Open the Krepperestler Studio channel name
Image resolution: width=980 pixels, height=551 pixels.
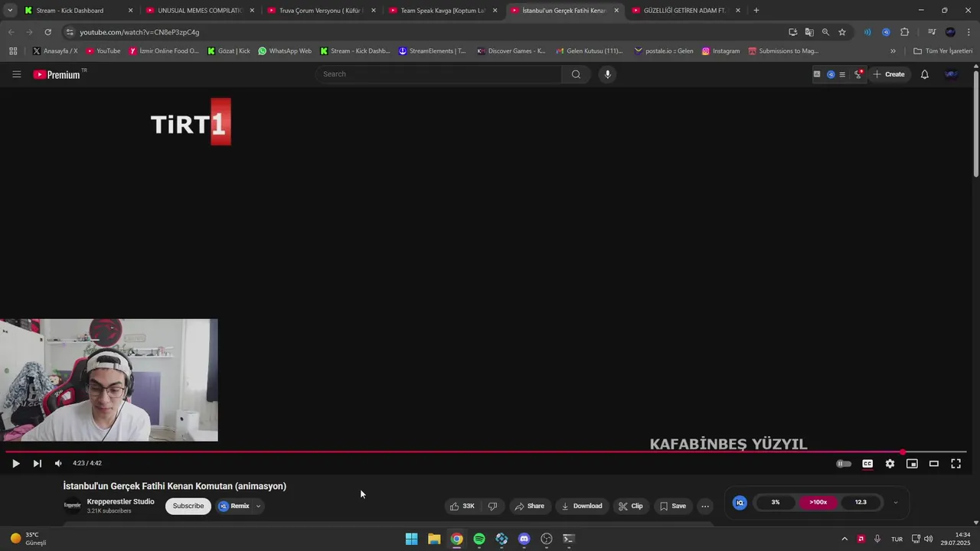[x=120, y=502]
